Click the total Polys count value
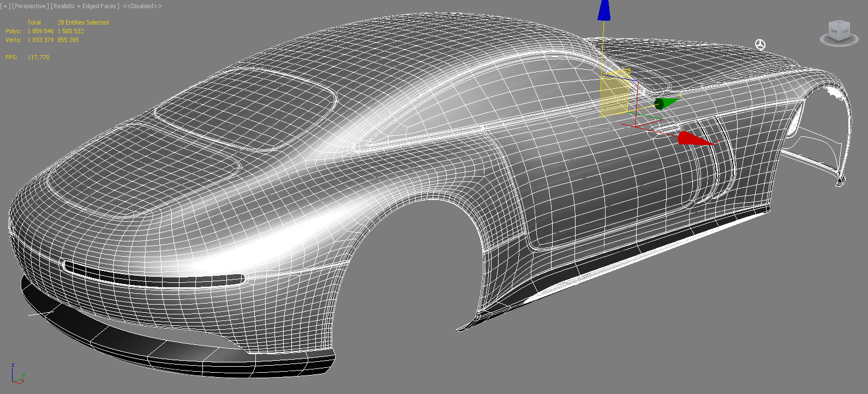Screen dimensions: 868x394 (x=40, y=31)
